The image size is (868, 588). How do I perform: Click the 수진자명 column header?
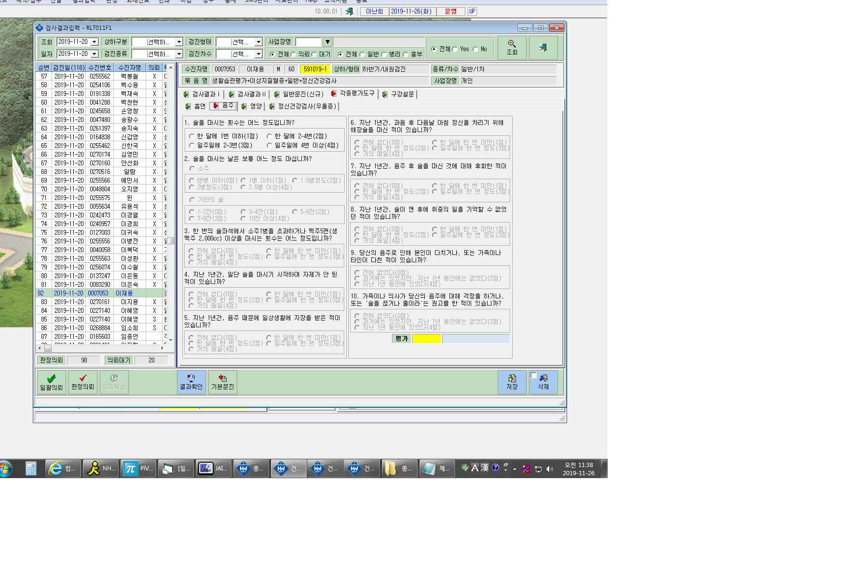coord(130,67)
